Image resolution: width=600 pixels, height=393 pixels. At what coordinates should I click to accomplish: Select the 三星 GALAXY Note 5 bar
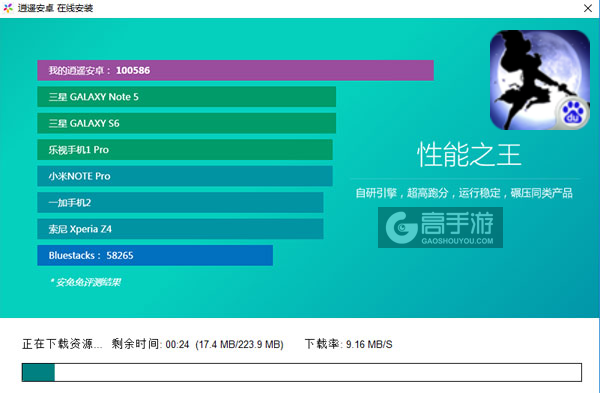point(187,97)
